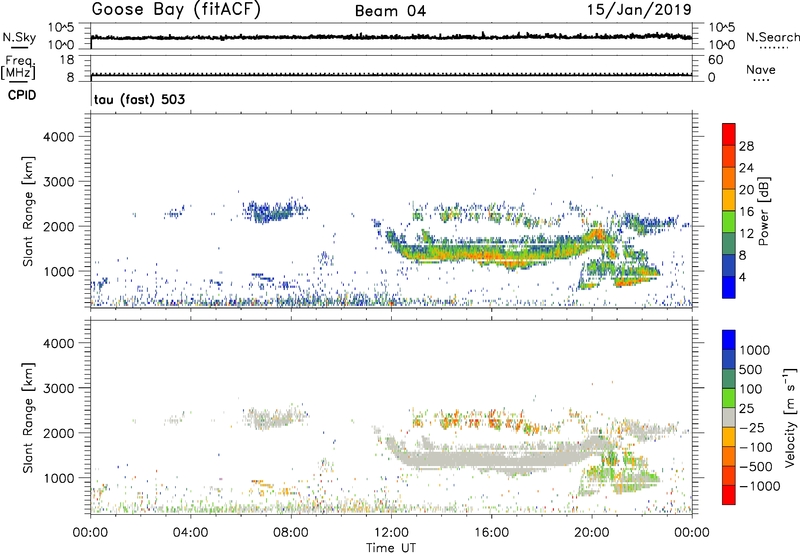Click the '1000' tick on the Velocity scale
800x554 pixels.
tap(755, 350)
